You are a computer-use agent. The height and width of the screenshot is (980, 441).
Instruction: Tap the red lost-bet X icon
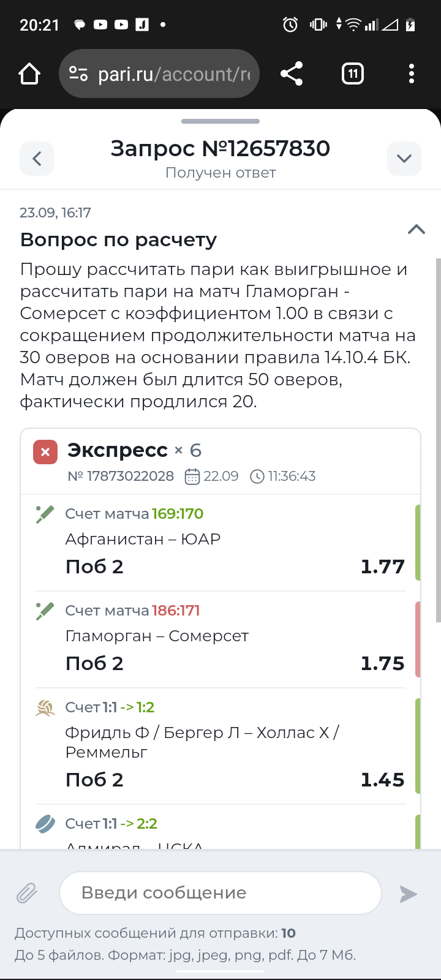tap(45, 452)
